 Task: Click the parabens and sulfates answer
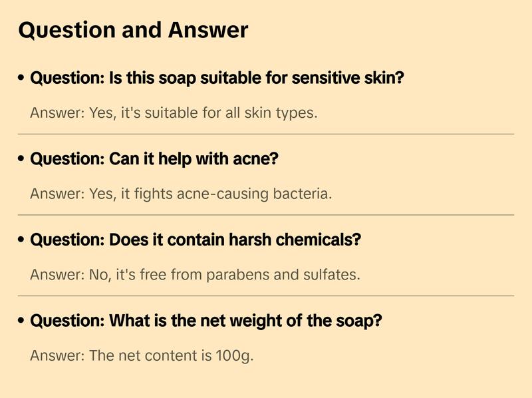[x=195, y=274]
